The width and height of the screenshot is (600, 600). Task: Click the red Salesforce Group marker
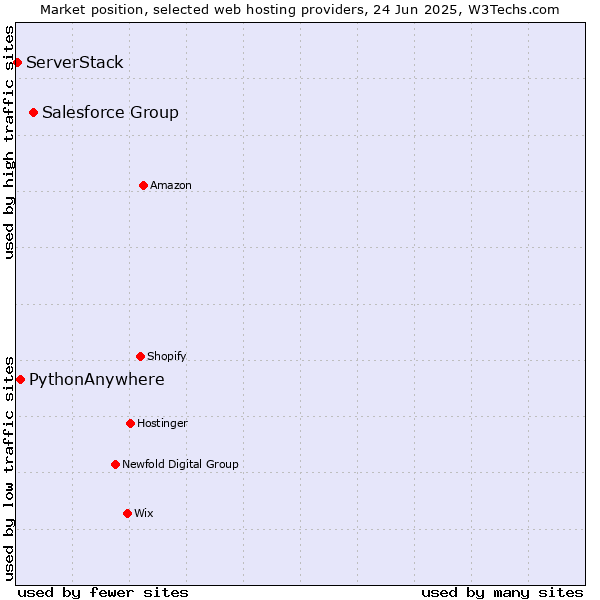point(34,113)
